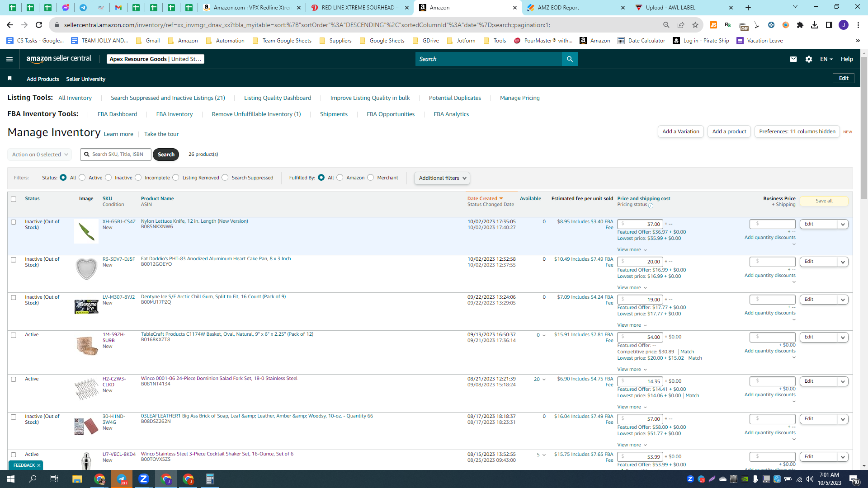
Task: Select the Listing Removed status filter
Action: click(176, 178)
